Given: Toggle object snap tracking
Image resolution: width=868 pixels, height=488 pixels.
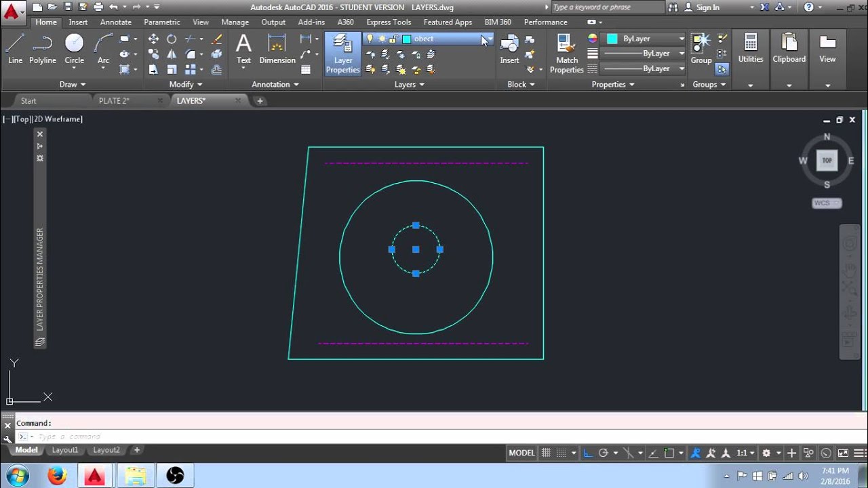Looking at the screenshot, I should [x=652, y=453].
